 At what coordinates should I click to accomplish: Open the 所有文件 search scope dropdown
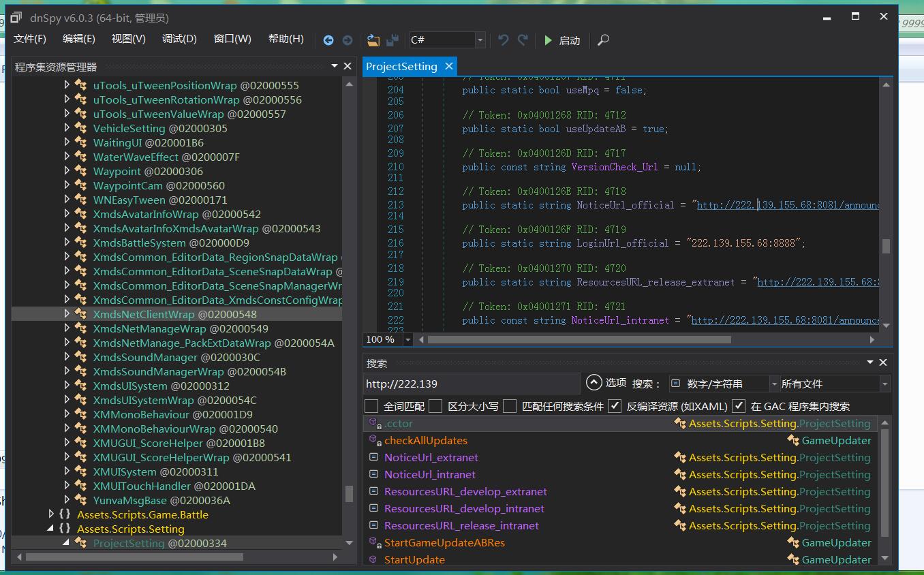click(x=884, y=384)
